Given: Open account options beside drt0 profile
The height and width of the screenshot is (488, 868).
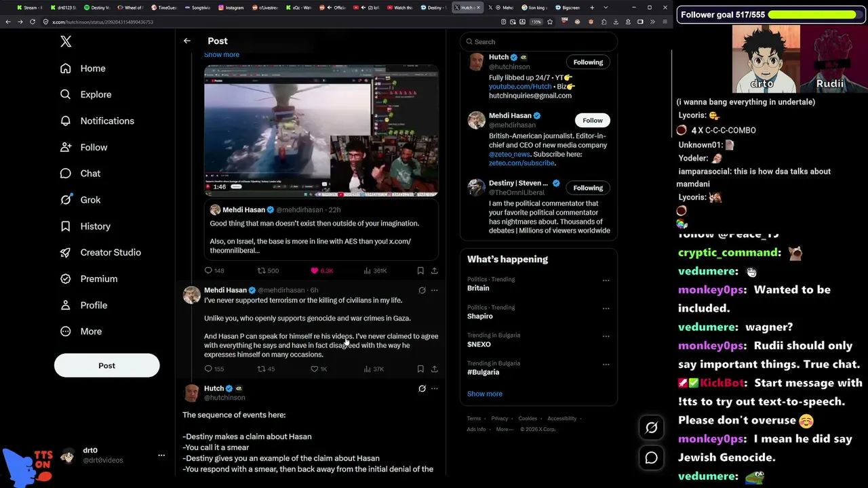Looking at the screenshot, I should coord(161,455).
